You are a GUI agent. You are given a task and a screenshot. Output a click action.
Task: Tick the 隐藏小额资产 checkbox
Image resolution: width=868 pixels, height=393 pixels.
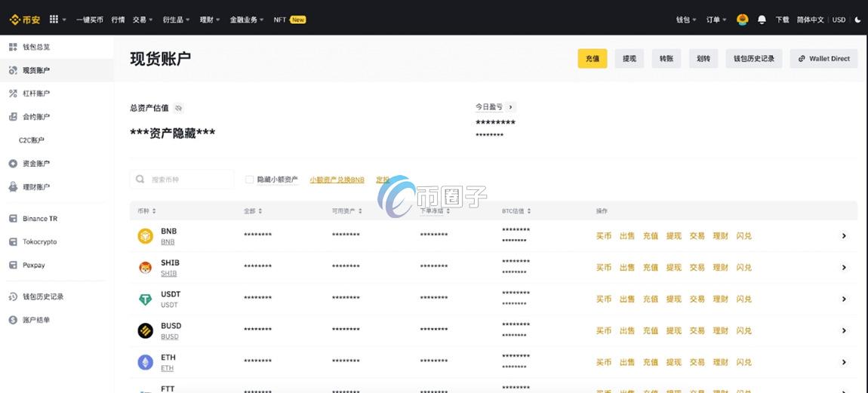[250, 180]
